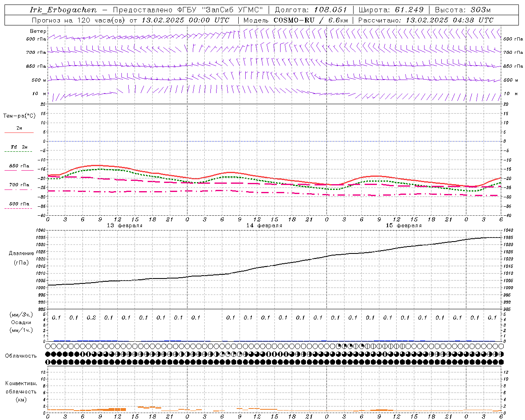Click the 15 февраля date label

tap(404, 226)
